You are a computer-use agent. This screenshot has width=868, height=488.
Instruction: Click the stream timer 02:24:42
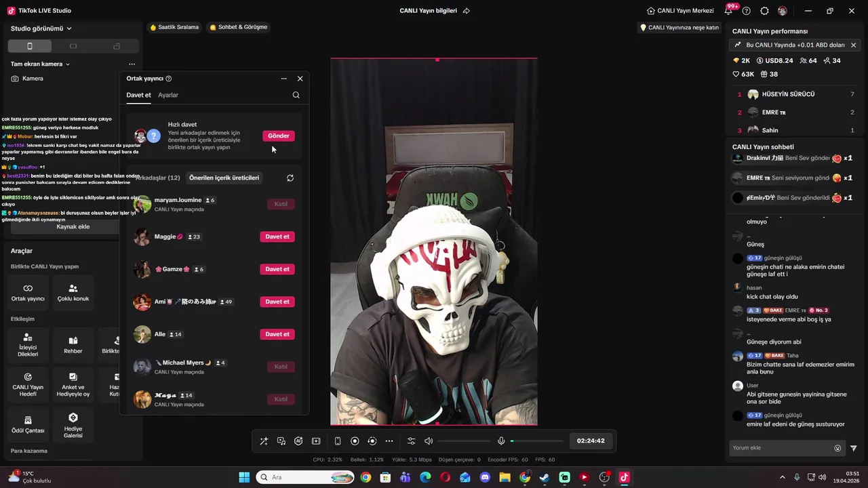591,441
